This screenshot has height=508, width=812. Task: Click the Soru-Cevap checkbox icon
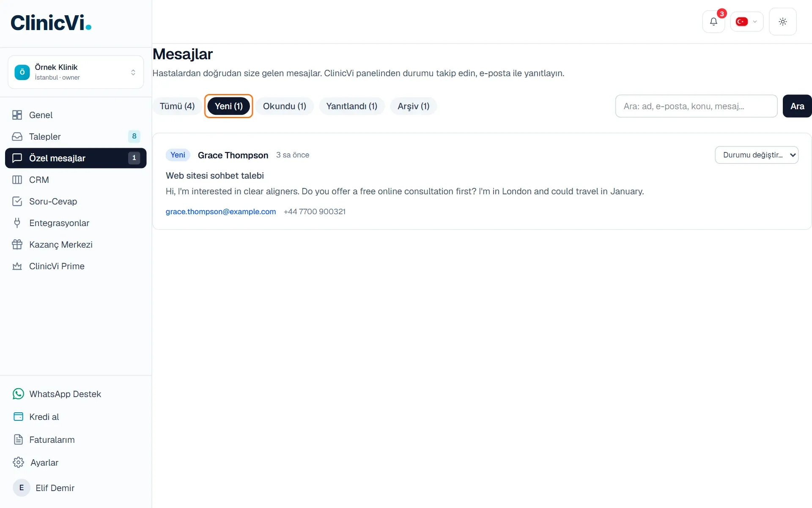[x=17, y=202]
